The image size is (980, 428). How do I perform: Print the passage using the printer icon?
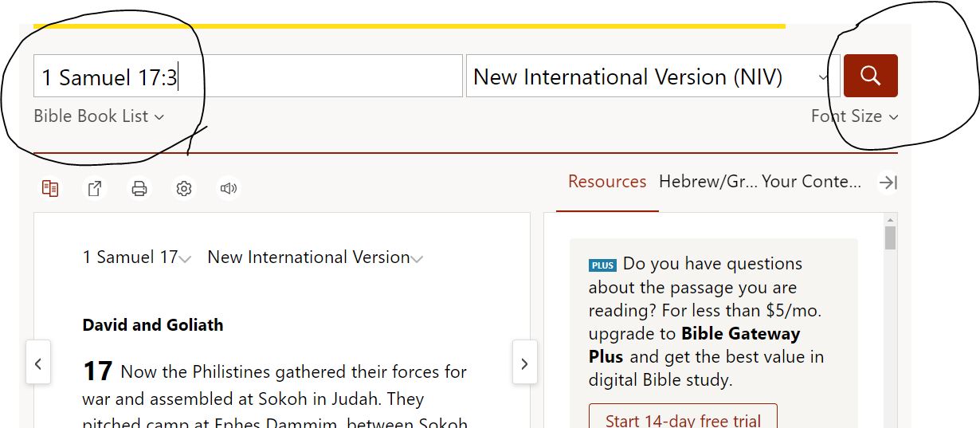point(139,188)
